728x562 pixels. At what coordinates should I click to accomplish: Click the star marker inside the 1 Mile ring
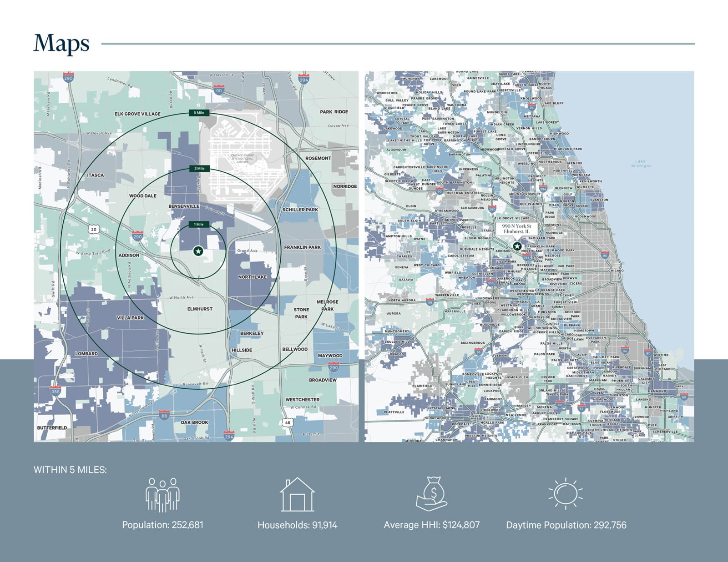click(x=198, y=251)
